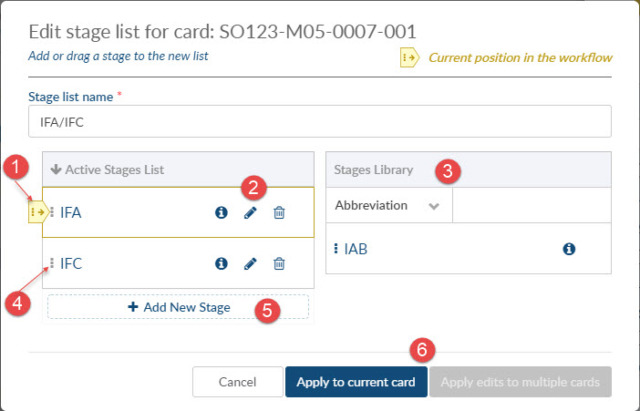Click the IAB stage drag handle
This screenshot has width=640, height=411.
click(x=336, y=248)
